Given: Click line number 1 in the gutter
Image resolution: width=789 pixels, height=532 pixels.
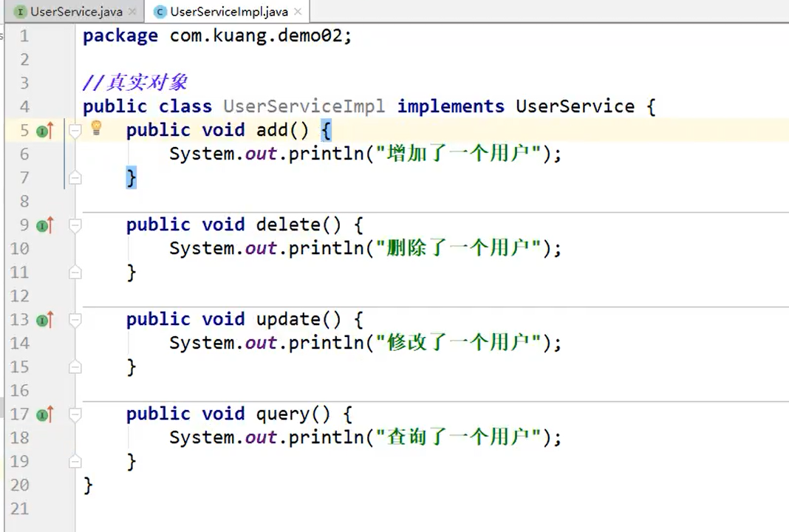Looking at the screenshot, I should [24, 36].
